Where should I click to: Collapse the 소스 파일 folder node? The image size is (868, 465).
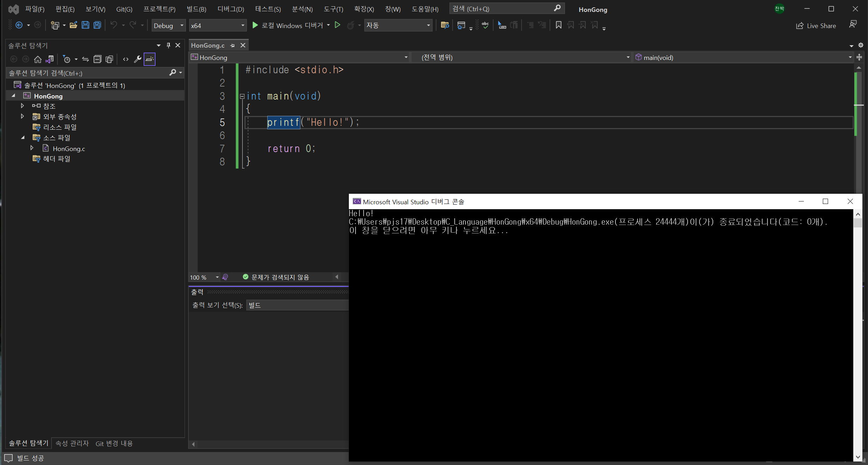(x=23, y=138)
